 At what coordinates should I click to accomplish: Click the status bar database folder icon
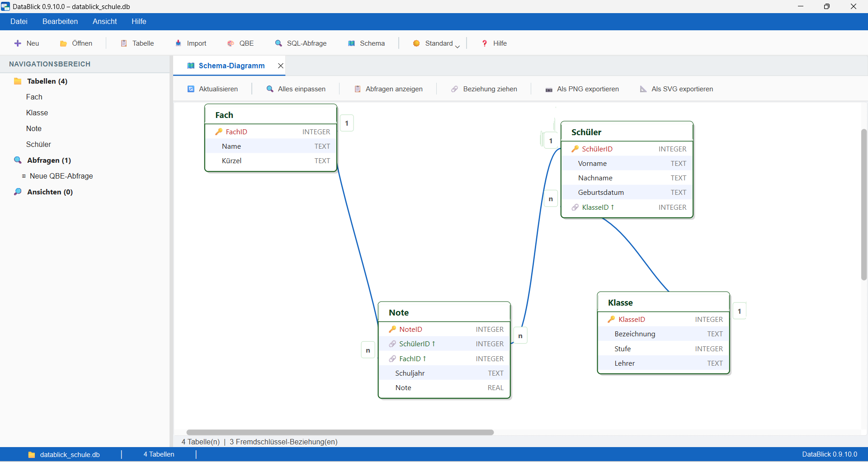pos(32,455)
